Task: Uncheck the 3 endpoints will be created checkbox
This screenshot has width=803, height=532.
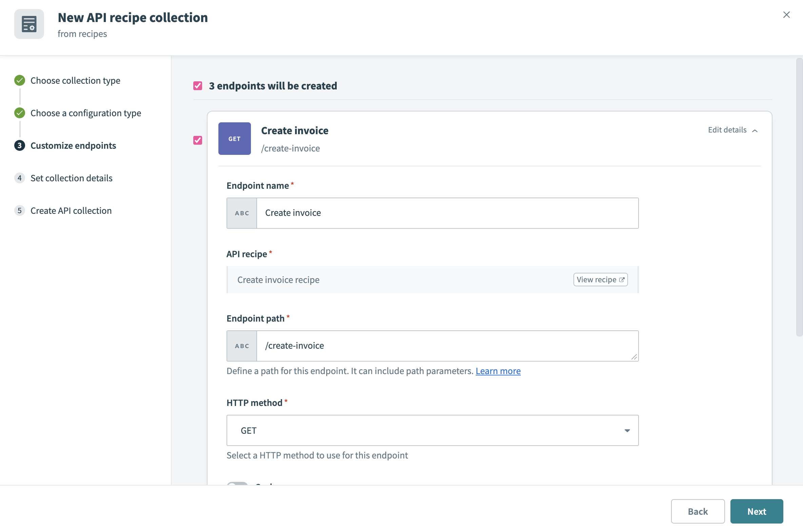Action: click(198, 85)
